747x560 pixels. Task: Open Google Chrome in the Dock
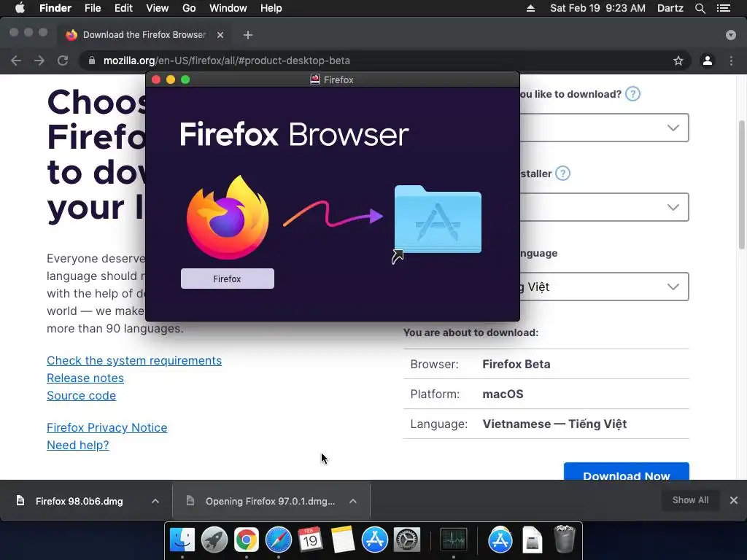click(247, 540)
